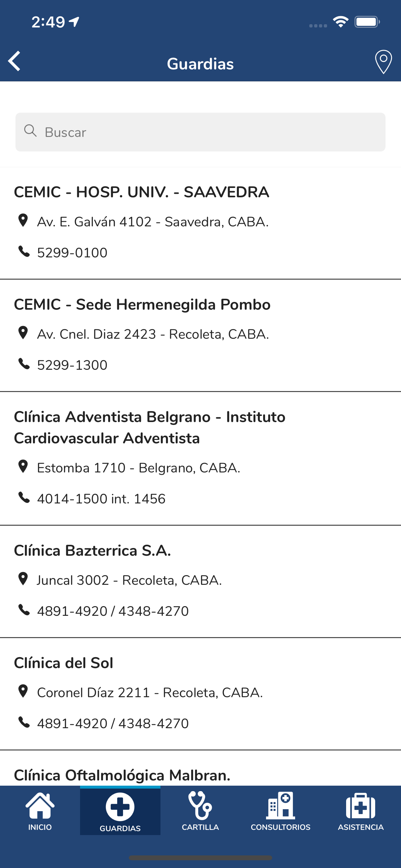Image resolution: width=401 pixels, height=868 pixels.
Task: Tap the Buscar search field
Action: [x=200, y=132]
